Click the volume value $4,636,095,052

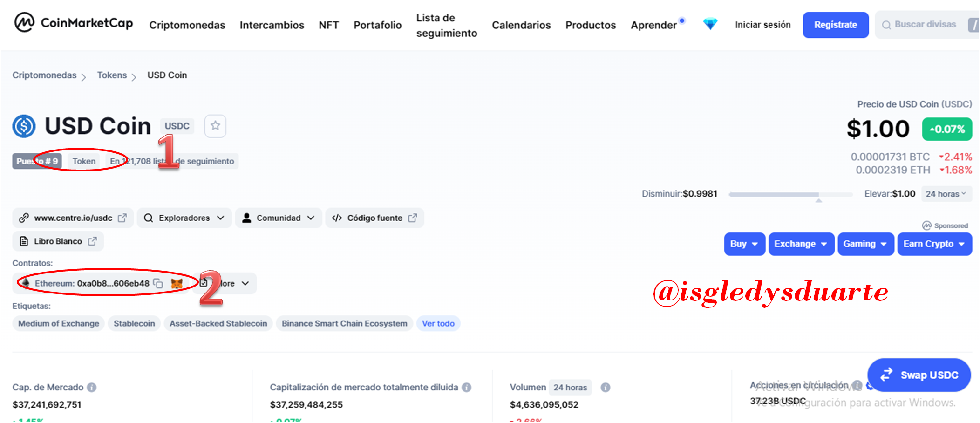pos(544,404)
